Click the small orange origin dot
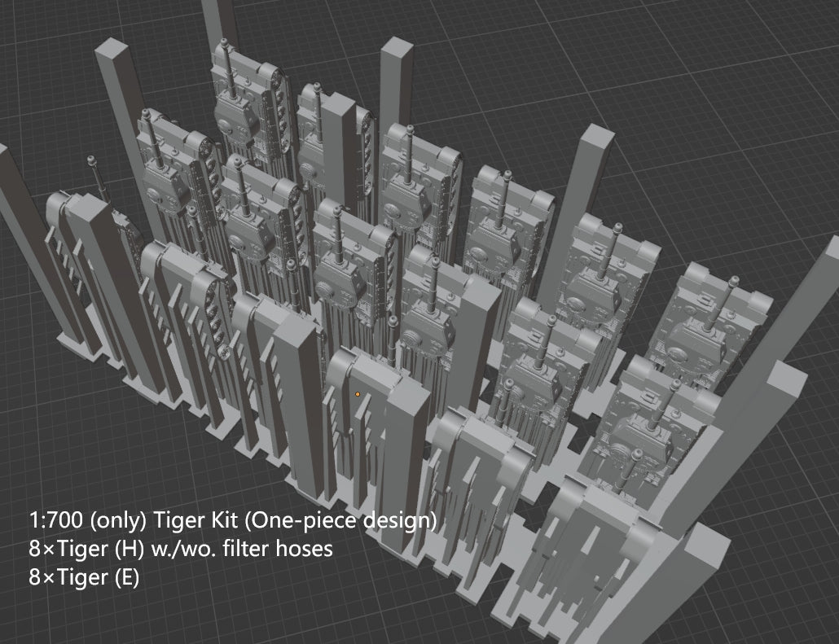 tap(357, 394)
